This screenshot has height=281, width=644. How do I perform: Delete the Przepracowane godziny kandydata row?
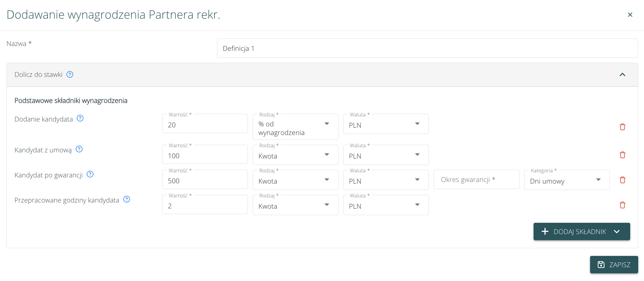click(x=622, y=205)
